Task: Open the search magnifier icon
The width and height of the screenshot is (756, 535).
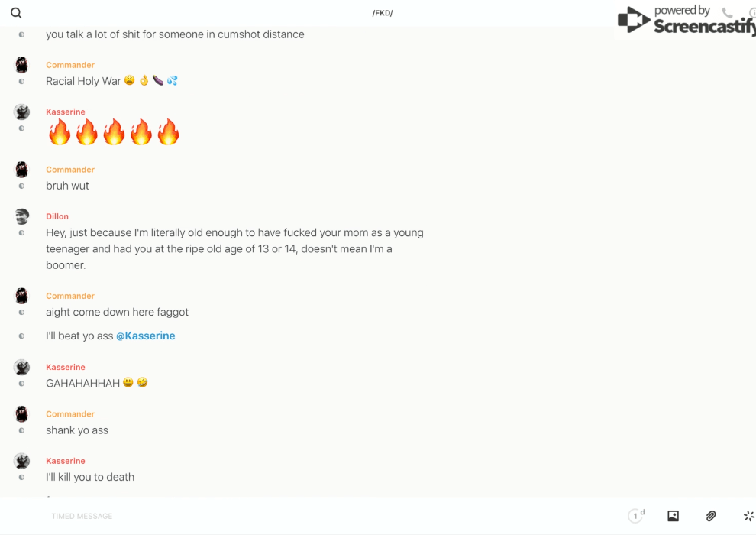Action: point(16,13)
